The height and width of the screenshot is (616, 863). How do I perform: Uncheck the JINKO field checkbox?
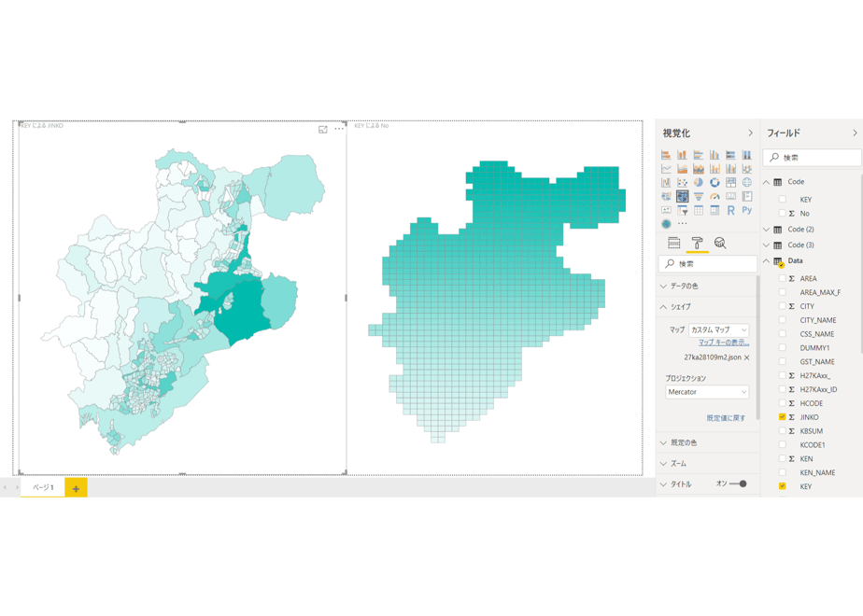(x=782, y=417)
